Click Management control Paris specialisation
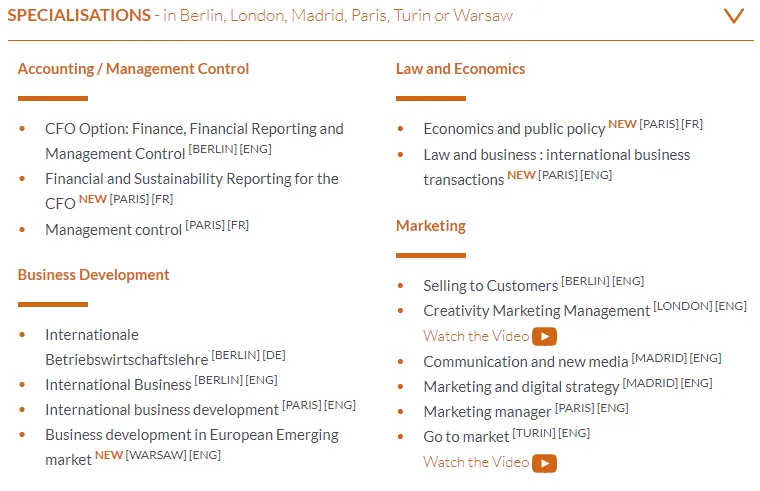This screenshot has height=491, width=760. pyautogui.click(x=114, y=230)
